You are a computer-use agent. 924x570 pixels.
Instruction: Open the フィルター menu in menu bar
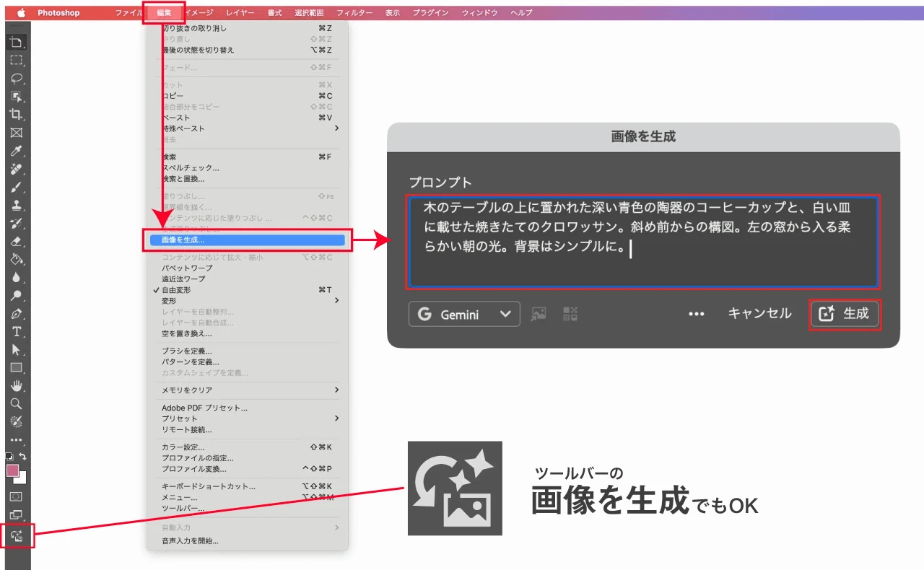pos(354,13)
